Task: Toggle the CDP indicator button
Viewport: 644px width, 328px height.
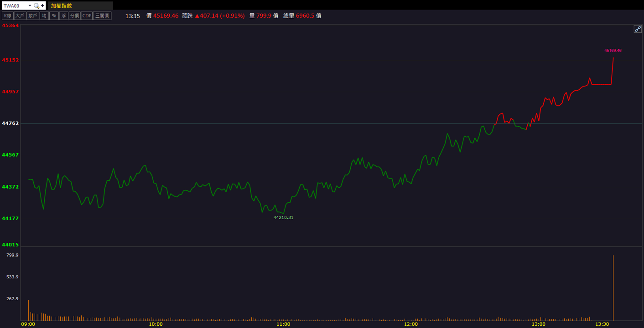Action: point(87,15)
